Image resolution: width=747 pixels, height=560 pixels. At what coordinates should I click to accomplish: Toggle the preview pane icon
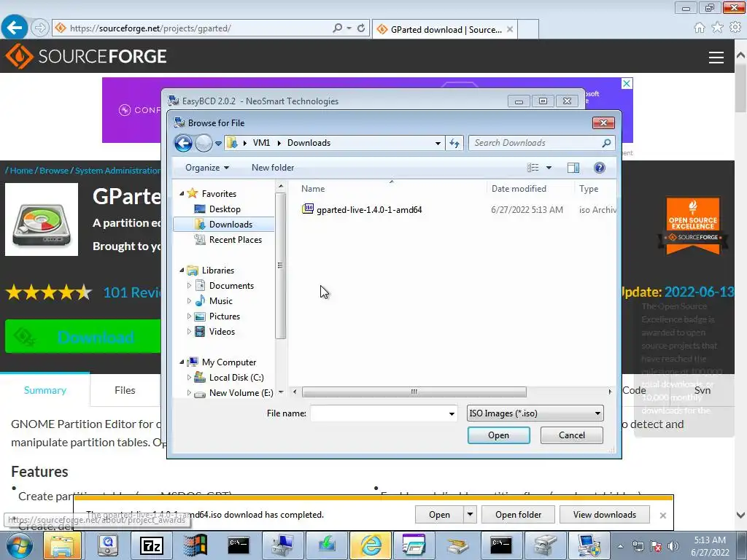tap(573, 168)
